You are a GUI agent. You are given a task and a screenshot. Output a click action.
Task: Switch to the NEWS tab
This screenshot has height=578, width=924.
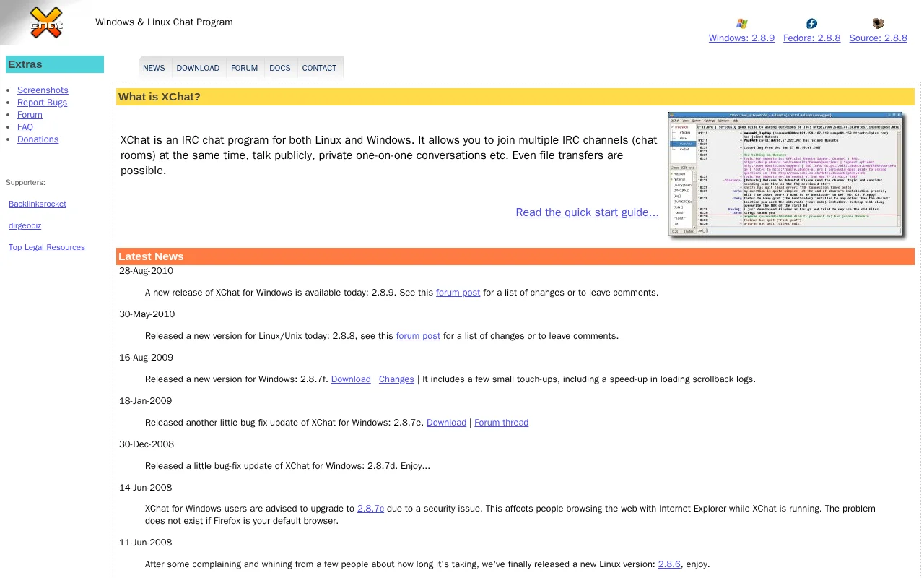pos(154,68)
